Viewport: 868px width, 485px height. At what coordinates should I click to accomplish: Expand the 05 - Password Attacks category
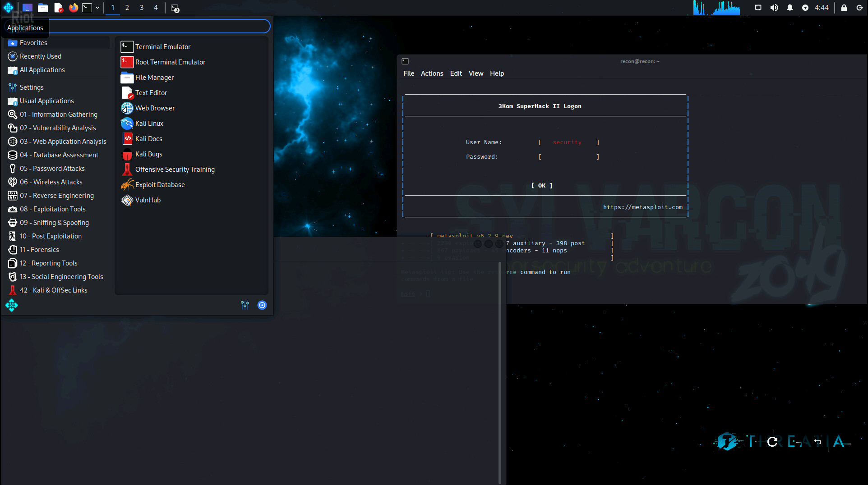52,169
